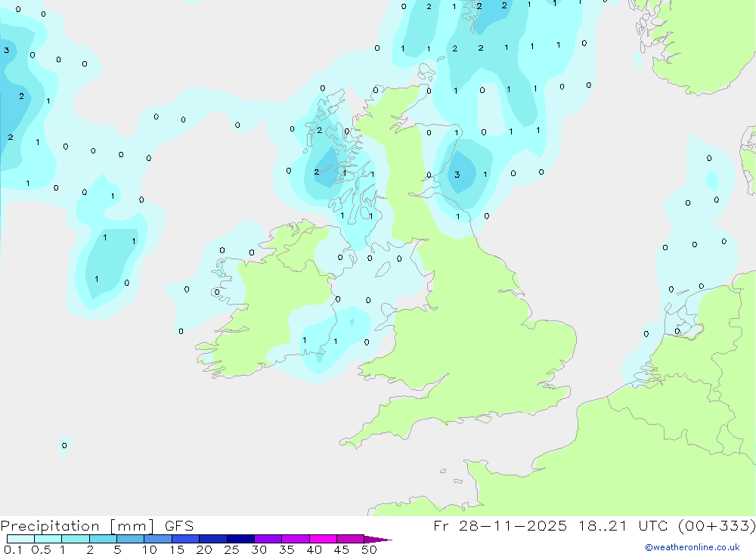The image size is (756, 554).
Task: Open the weatheronline.co.uk link
Action: point(692,547)
